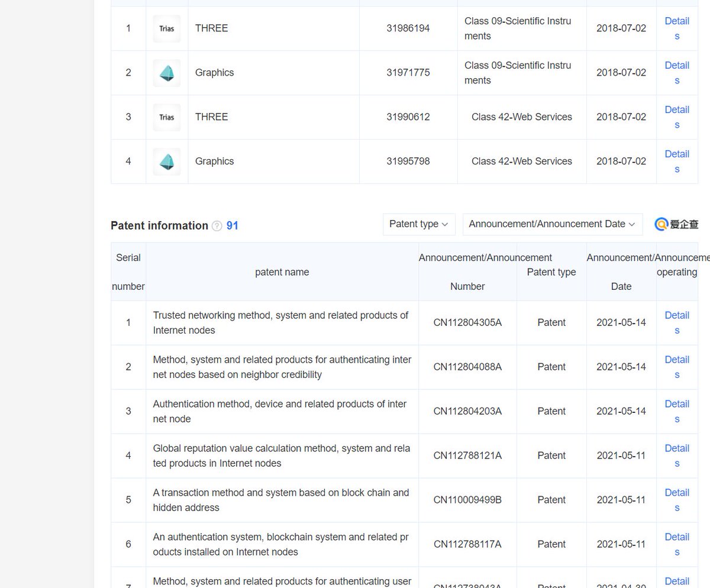Viewport: 710px width, 588px height.
Task: Open Details for patent CN112804203A
Action: pos(677,412)
